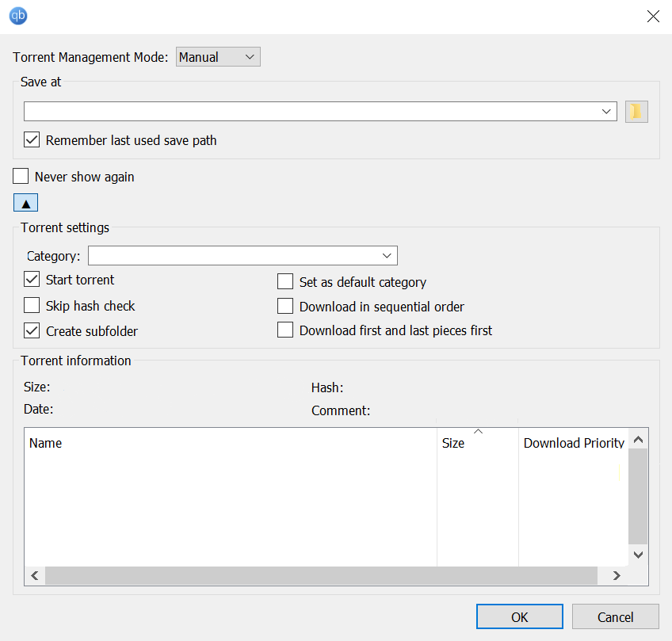Viewport: 672px width, 641px height.
Task: Disable Create subfolder
Action: click(x=31, y=331)
